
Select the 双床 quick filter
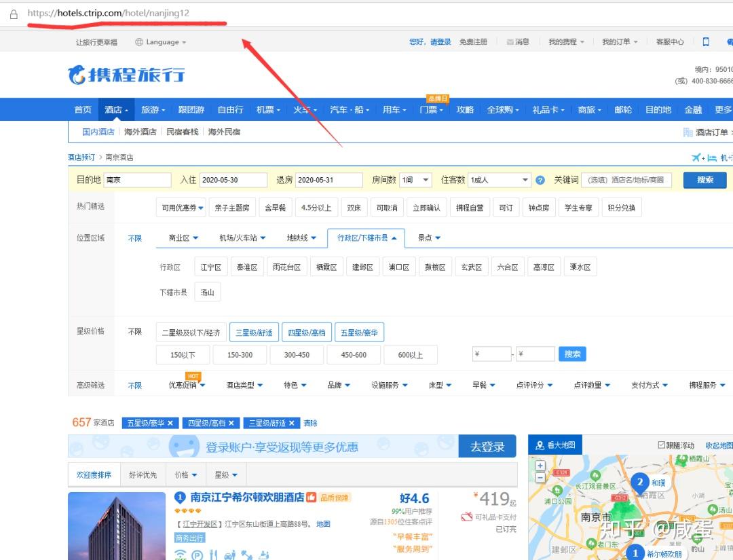(354, 208)
